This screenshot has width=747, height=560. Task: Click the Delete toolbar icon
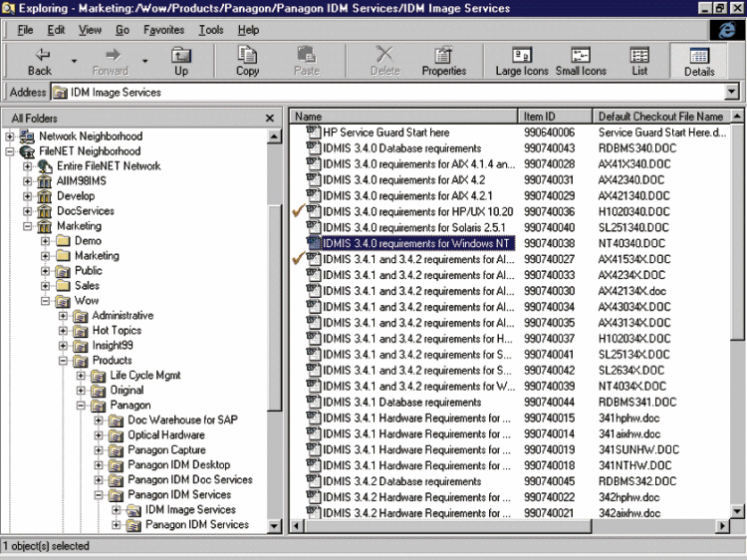[x=384, y=62]
